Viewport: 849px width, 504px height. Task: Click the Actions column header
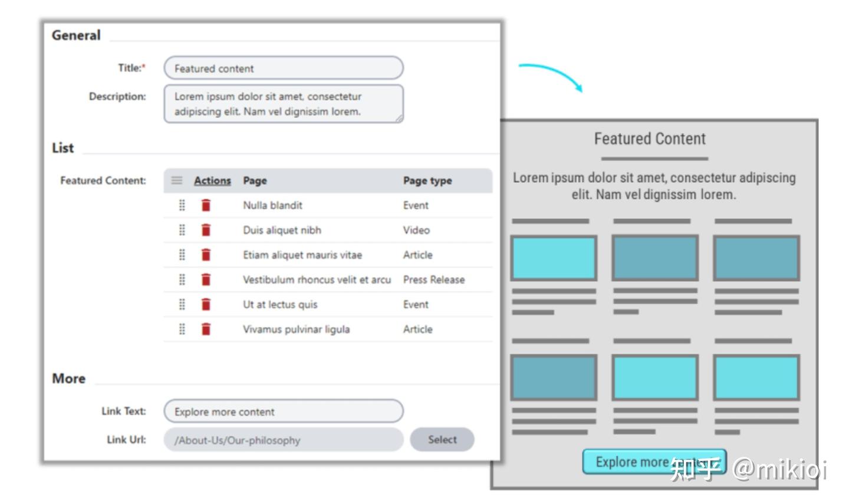tap(212, 180)
